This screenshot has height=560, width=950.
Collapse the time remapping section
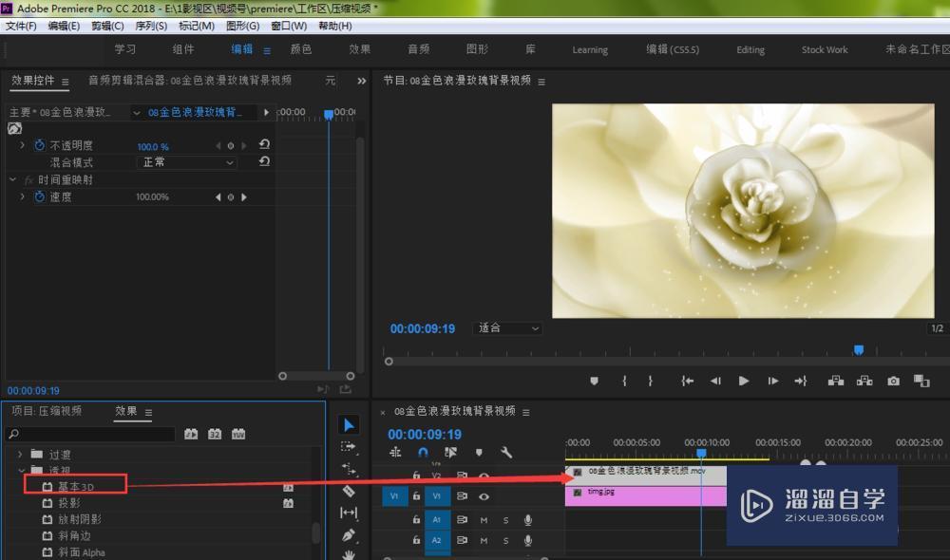click(x=12, y=179)
